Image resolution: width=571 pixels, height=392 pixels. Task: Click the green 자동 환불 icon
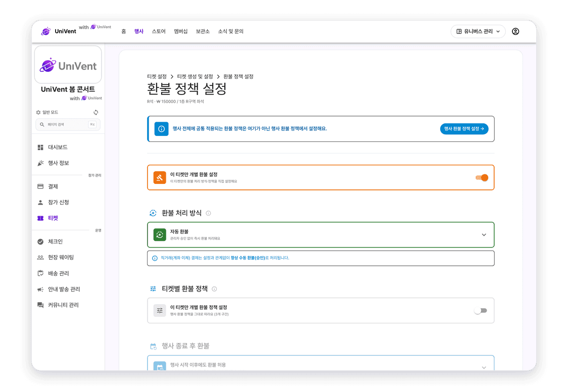(160, 235)
